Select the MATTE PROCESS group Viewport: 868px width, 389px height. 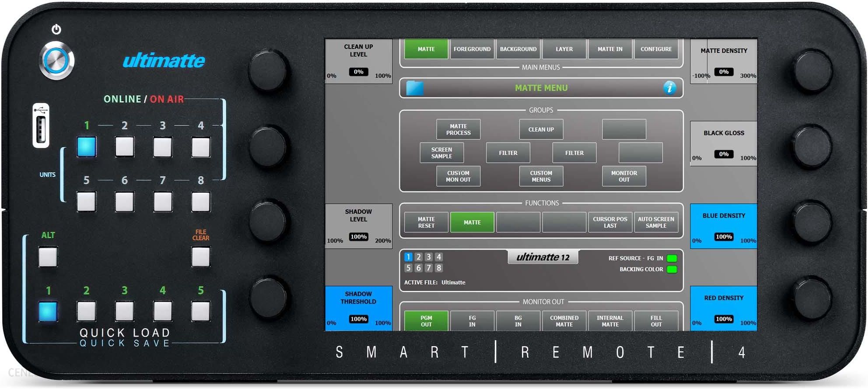(x=458, y=129)
